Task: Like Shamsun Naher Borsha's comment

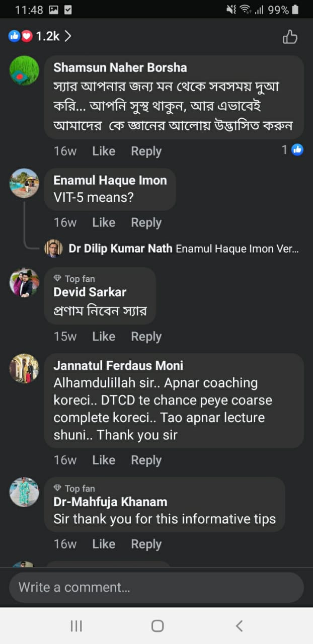Action: point(104,151)
